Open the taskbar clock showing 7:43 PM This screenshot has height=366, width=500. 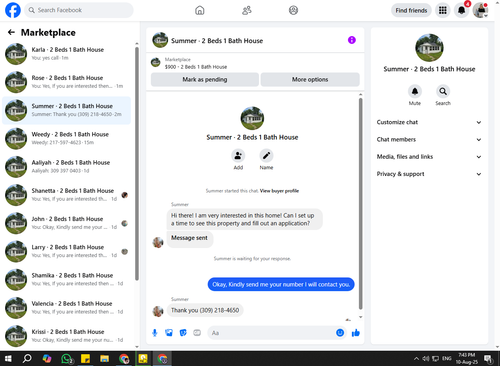tap(467, 359)
